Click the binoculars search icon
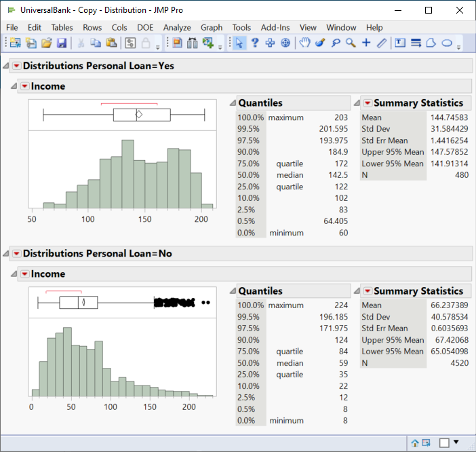 (192, 43)
